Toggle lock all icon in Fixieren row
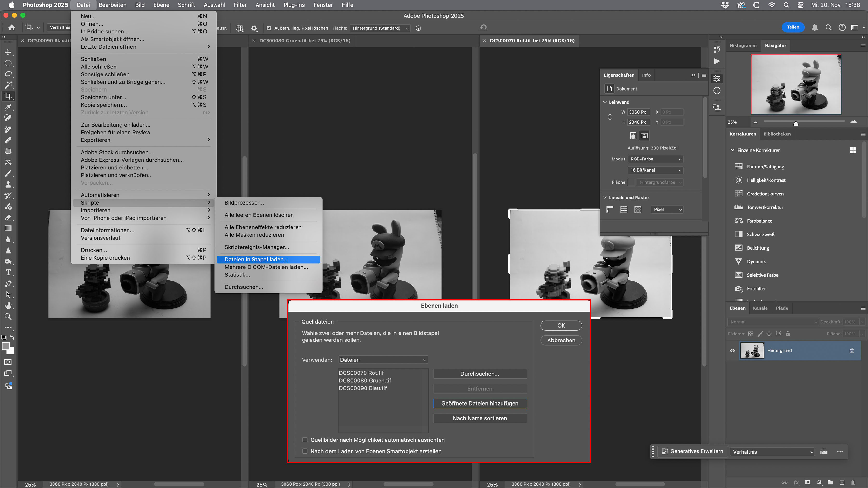 point(788,334)
